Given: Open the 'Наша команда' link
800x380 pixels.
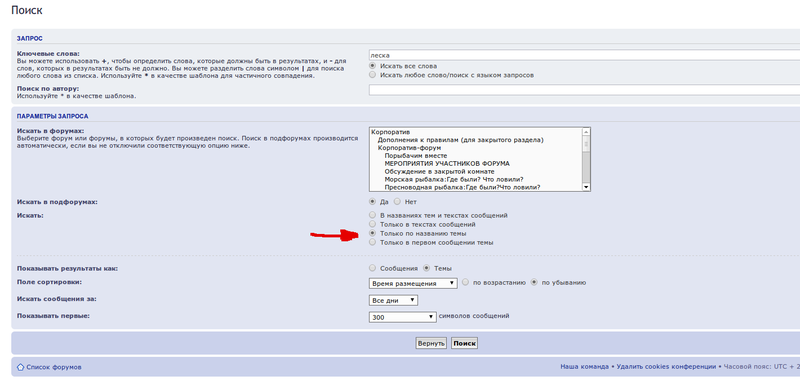Looking at the screenshot, I should (x=584, y=367).
